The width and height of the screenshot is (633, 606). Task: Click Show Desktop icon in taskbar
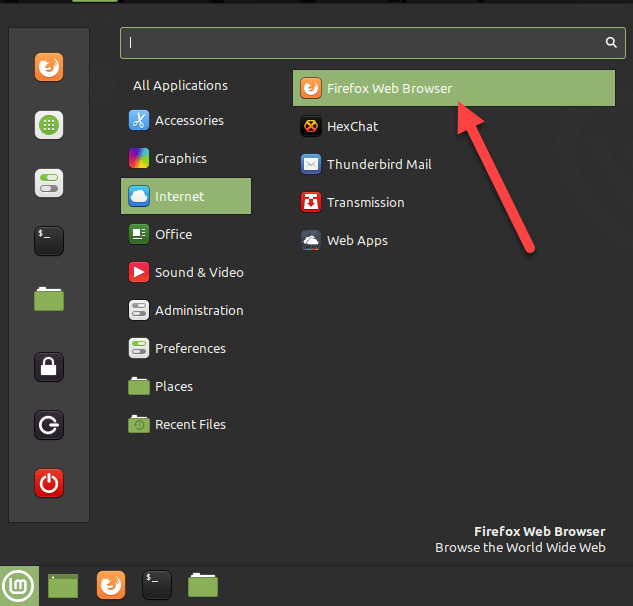(63, 585)
